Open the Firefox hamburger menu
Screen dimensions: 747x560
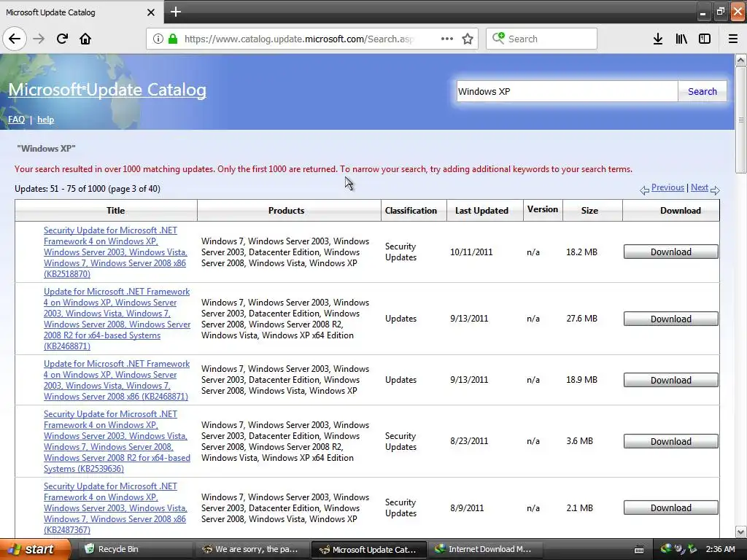click(x=733, y=39)
